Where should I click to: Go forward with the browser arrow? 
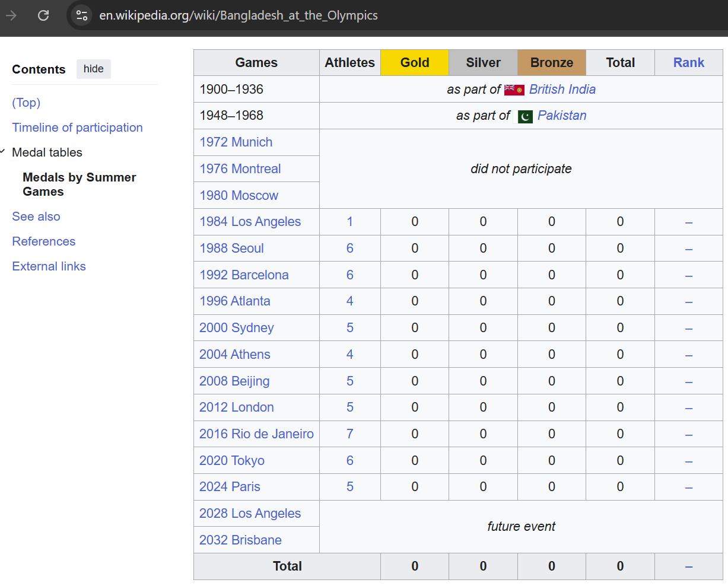[11, 15]
